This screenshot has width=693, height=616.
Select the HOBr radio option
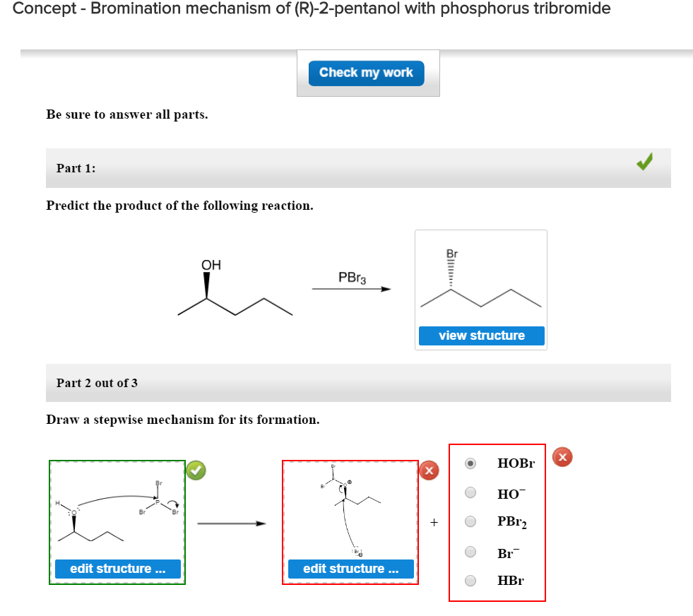coord(470,464)
